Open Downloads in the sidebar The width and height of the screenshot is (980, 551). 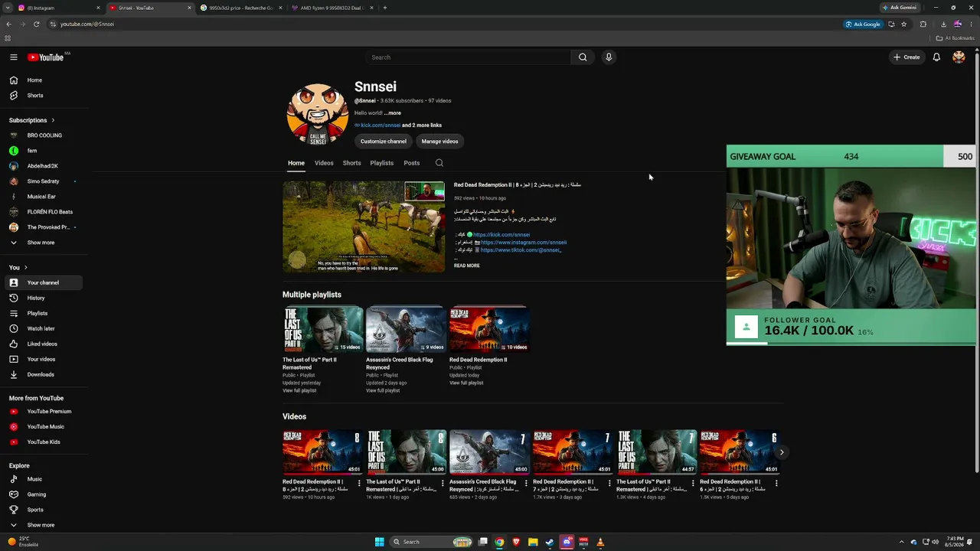coord(42,374)
